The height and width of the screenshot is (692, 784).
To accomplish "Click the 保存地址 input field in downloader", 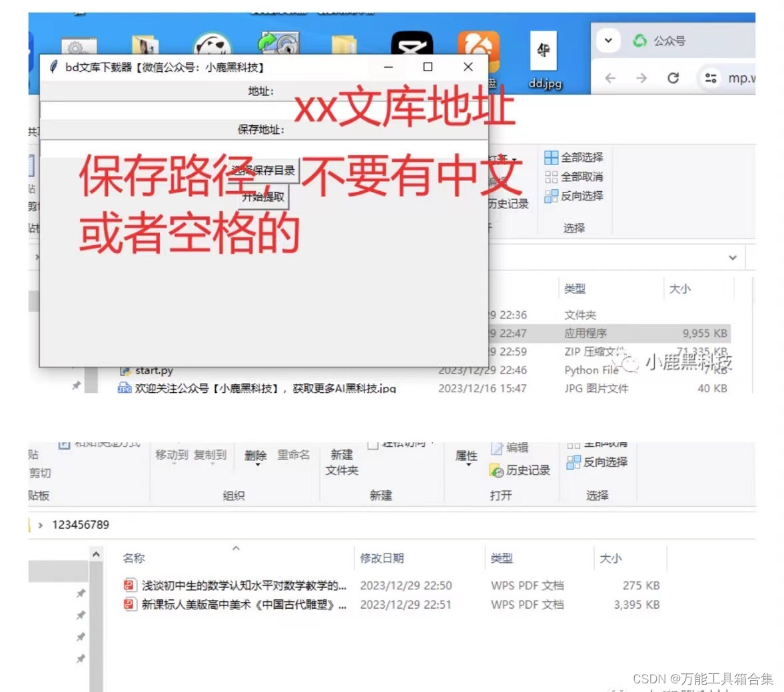I will point(264,149).
